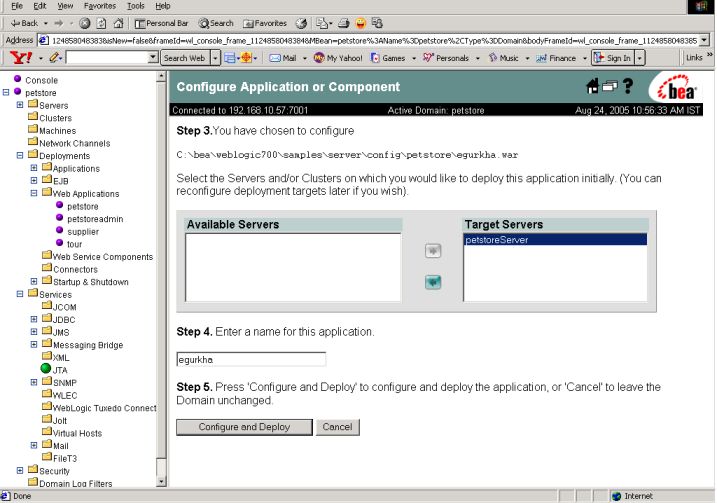717x503 pixels.
Task: Open Search Web dropdown arrow
Action: pos(215,58)
